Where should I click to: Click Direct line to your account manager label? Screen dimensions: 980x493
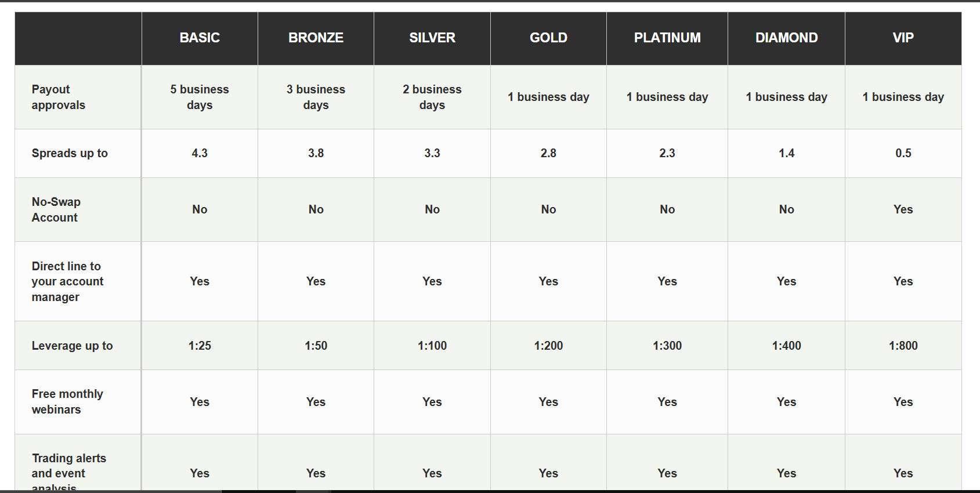pyautogui.click(x=67, y=281)
